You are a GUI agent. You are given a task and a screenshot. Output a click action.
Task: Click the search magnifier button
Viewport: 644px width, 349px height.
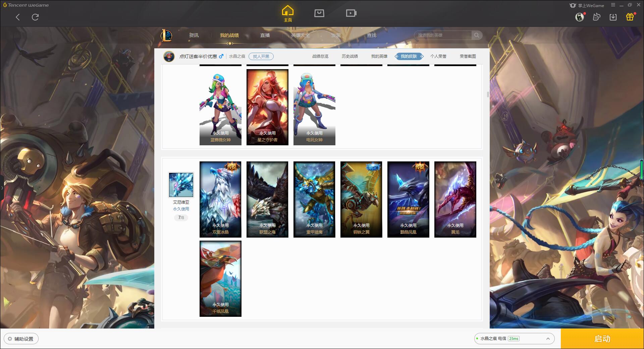click(x=477, y=35)
